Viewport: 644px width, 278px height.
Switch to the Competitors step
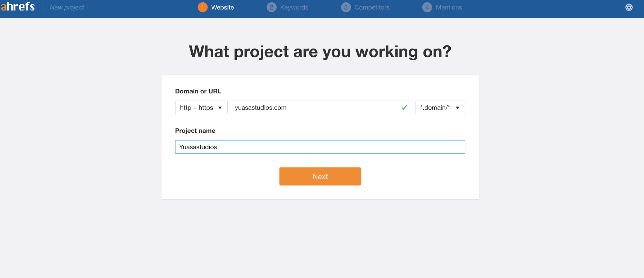[372, 7]
